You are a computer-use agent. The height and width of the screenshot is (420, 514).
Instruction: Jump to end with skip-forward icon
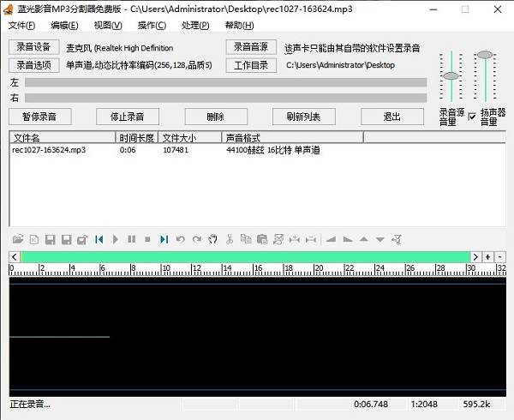point(164,239)
